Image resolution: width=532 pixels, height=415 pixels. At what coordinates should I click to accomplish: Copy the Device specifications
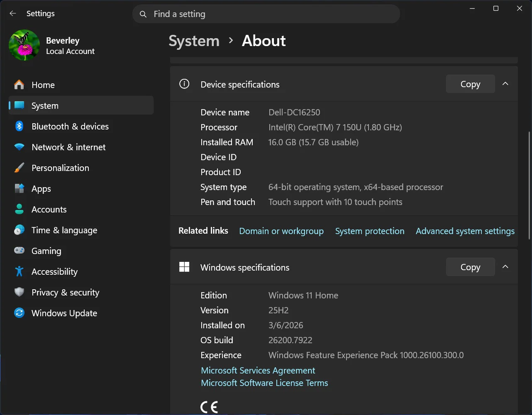coord(470,84)
